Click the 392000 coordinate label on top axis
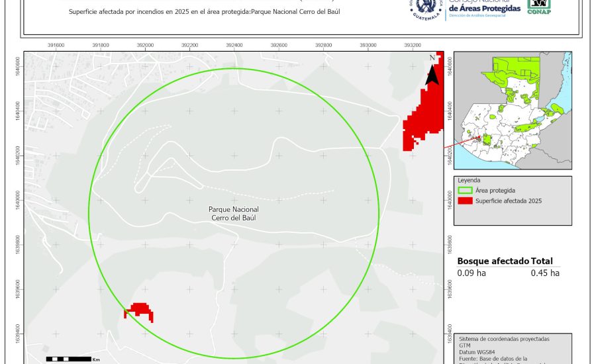The width and height of the screenshot is (596, 364). pos(145,45)
